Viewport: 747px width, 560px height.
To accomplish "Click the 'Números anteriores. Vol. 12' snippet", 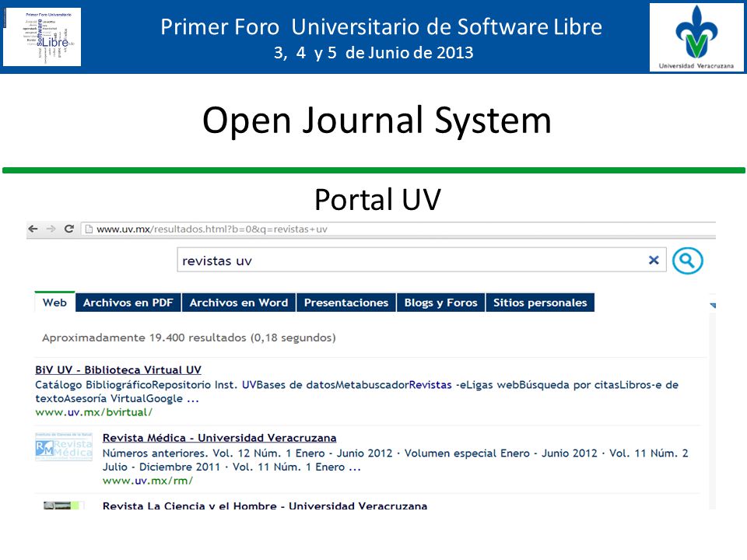I will [x=395, y=460].
